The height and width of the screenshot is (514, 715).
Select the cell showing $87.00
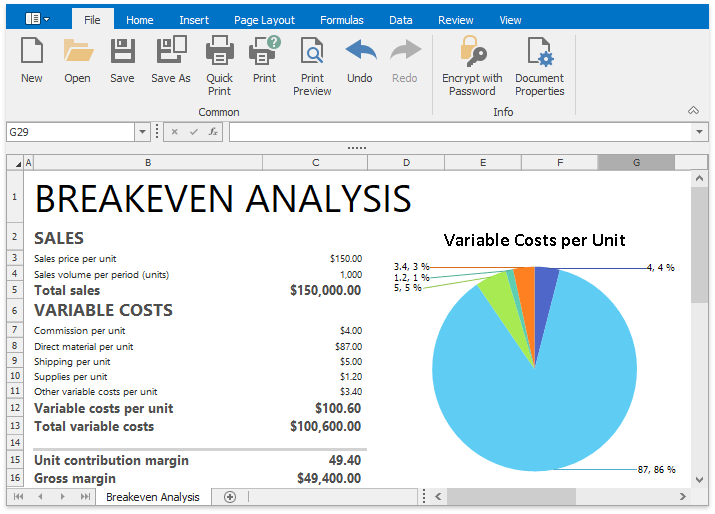pos(348,347)
